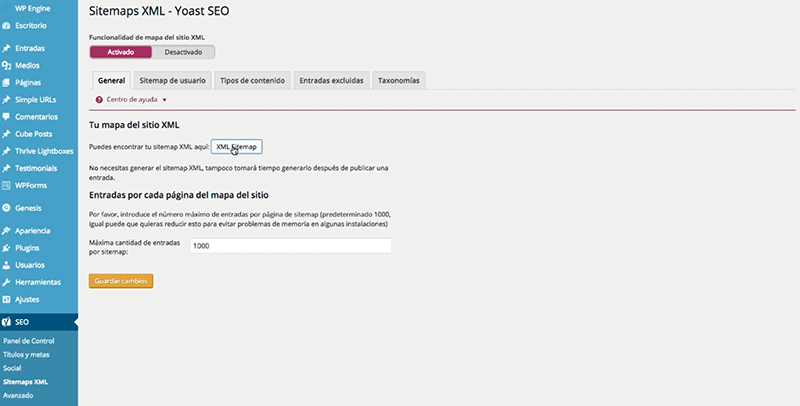The image size is (800, 406).
Task: Click the Medios media icon
Action: pos(6,65)
